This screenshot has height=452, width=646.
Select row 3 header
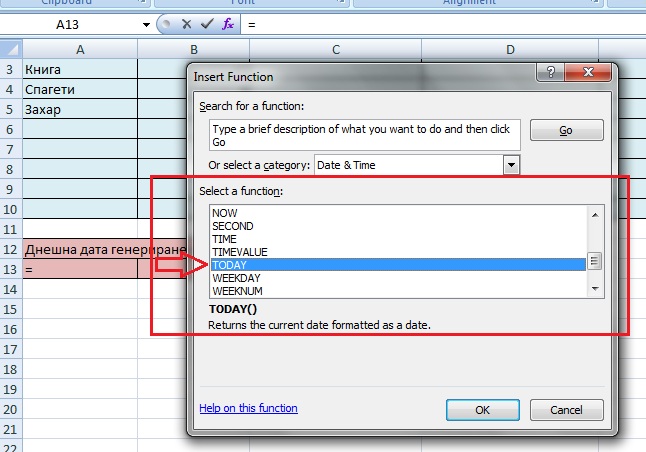pos(10,70)
